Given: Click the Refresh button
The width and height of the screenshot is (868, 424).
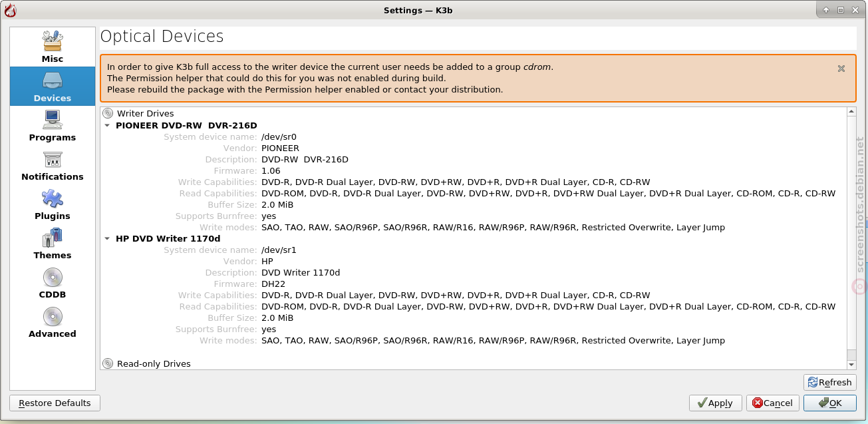Looking at the screenshot, I should [830, 382].
